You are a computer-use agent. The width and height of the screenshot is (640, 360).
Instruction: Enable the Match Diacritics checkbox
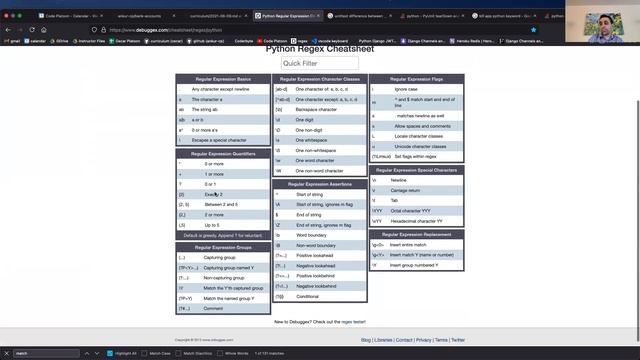(x=178, y=353)
